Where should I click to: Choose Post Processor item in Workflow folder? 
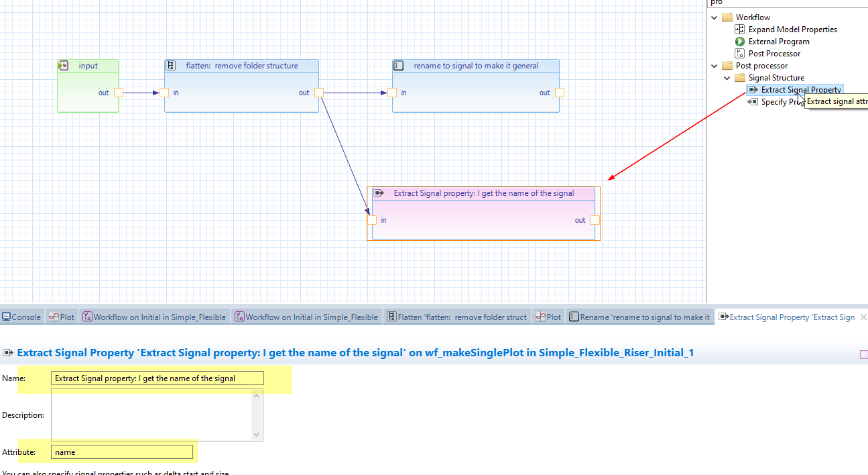pyautogui.click(x=774, y=54)
